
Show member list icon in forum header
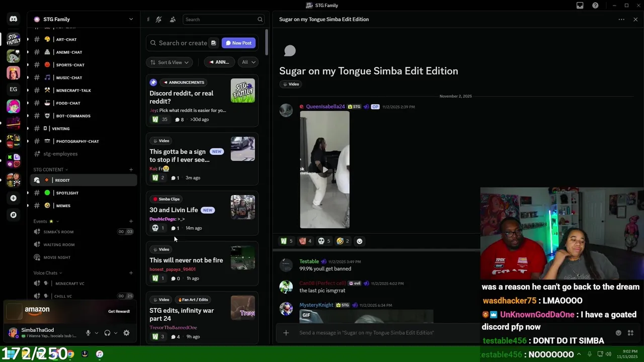173,20
